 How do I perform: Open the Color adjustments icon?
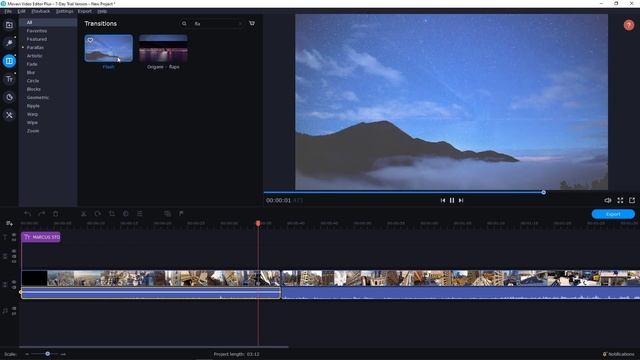pyautogui.click(x=126, y=213)
